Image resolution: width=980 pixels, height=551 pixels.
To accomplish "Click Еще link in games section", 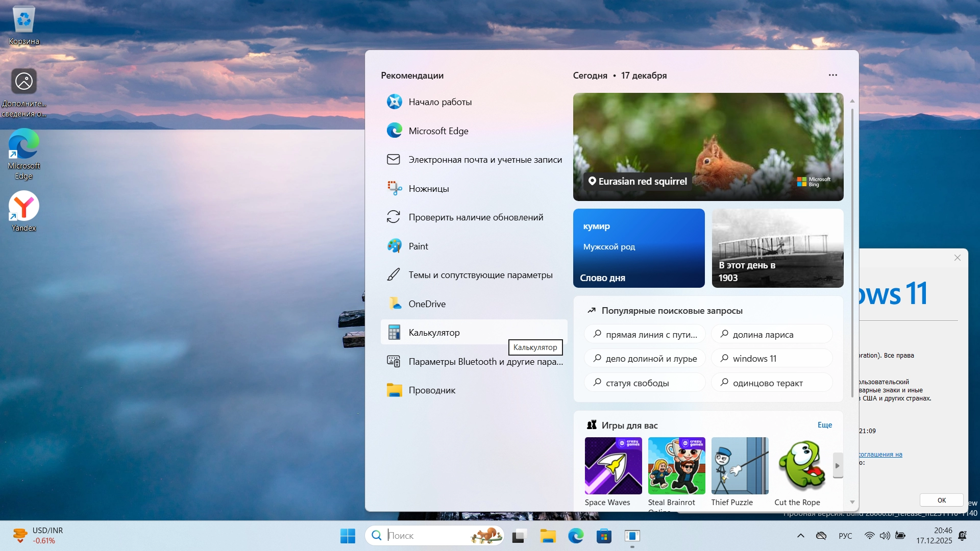I will (824, 425).
